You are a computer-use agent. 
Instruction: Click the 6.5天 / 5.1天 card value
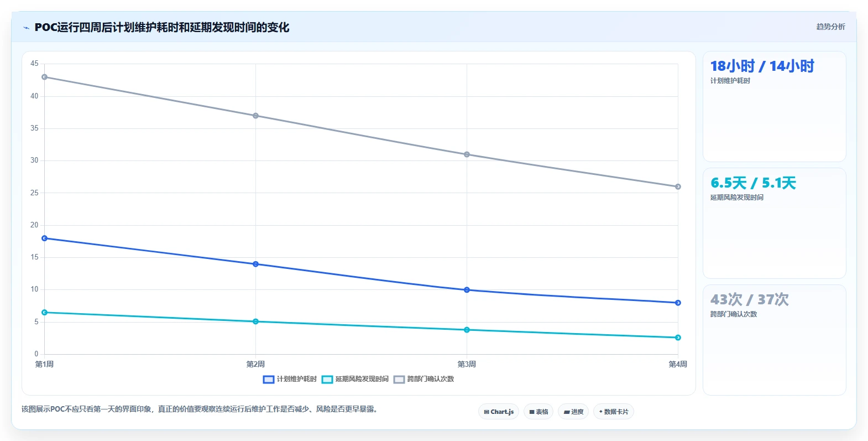(753, 183)
